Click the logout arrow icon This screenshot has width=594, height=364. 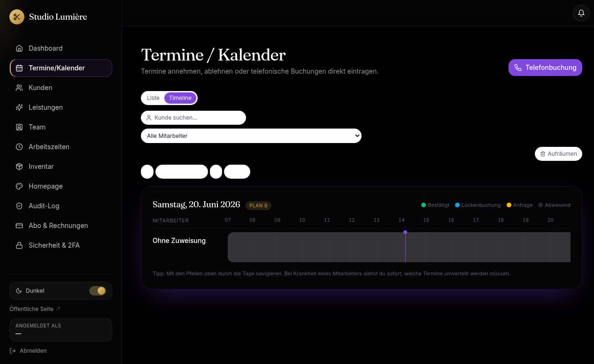13,351
